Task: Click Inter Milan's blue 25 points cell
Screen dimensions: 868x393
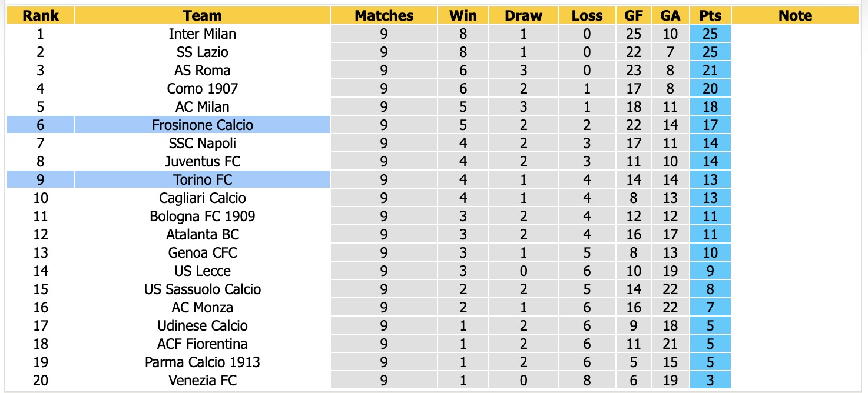Action: pyautogui.click(x=710, y=34)
